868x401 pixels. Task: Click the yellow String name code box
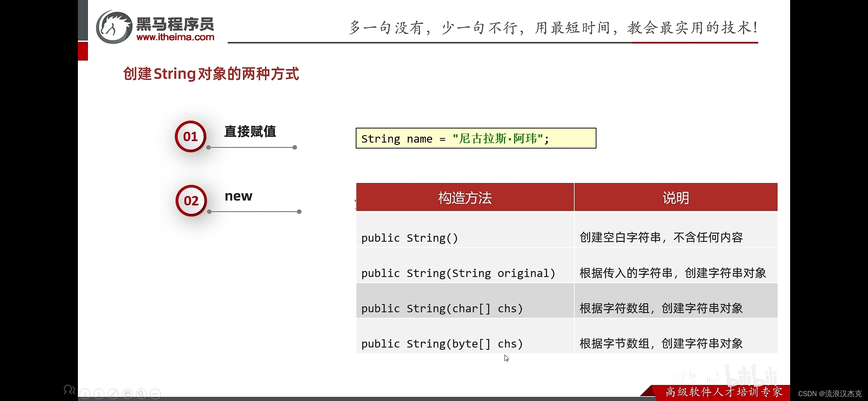476,138
